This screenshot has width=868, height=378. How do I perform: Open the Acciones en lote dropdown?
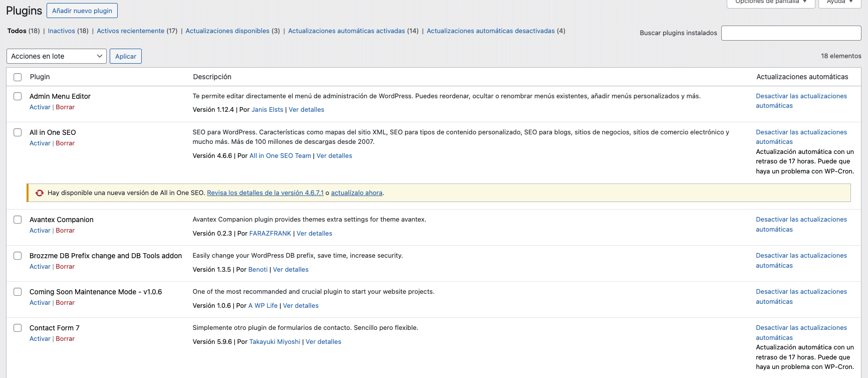click(57, 56)
